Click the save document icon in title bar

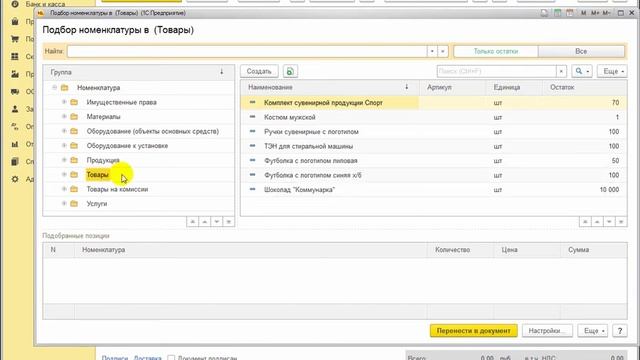click(x=544, y=13)
